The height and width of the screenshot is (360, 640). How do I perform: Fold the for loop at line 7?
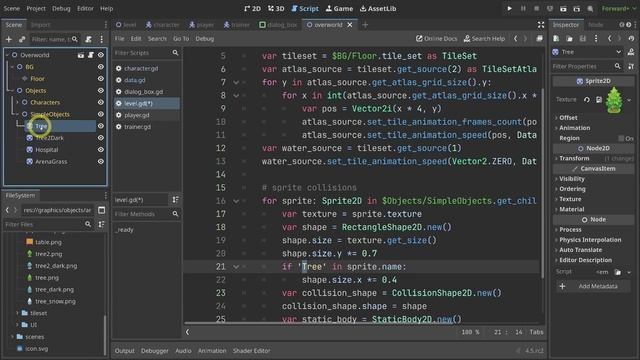[236, 82]
